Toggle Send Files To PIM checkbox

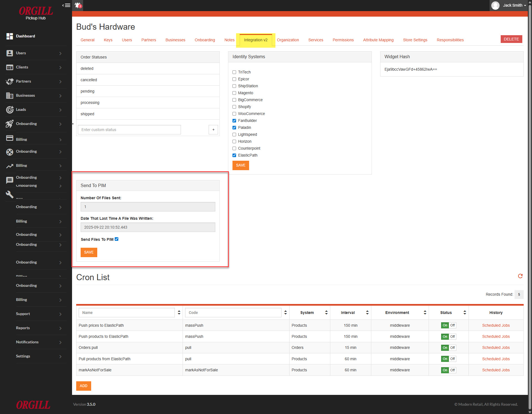click(x=117, y=239)
